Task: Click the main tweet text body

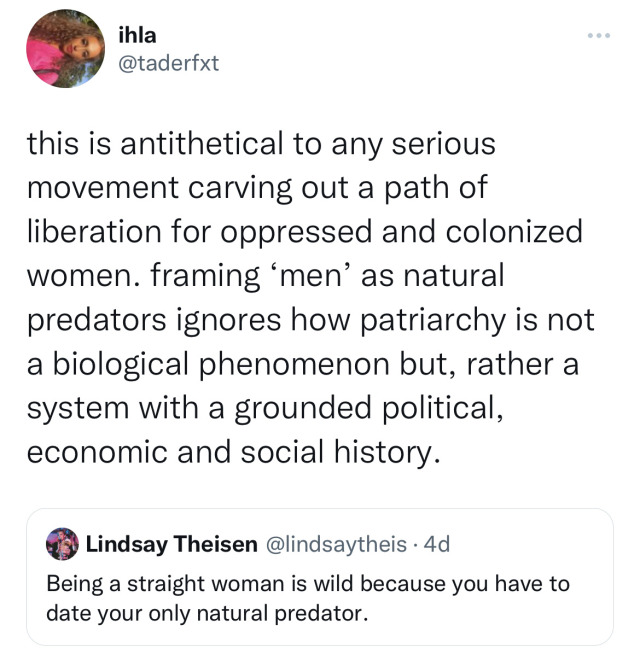Action: (310, 298)
